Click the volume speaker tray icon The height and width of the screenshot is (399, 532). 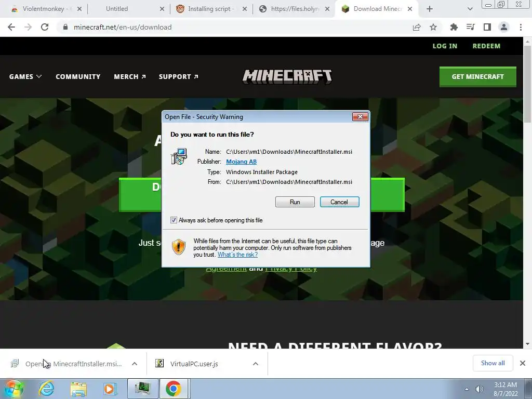480,389
